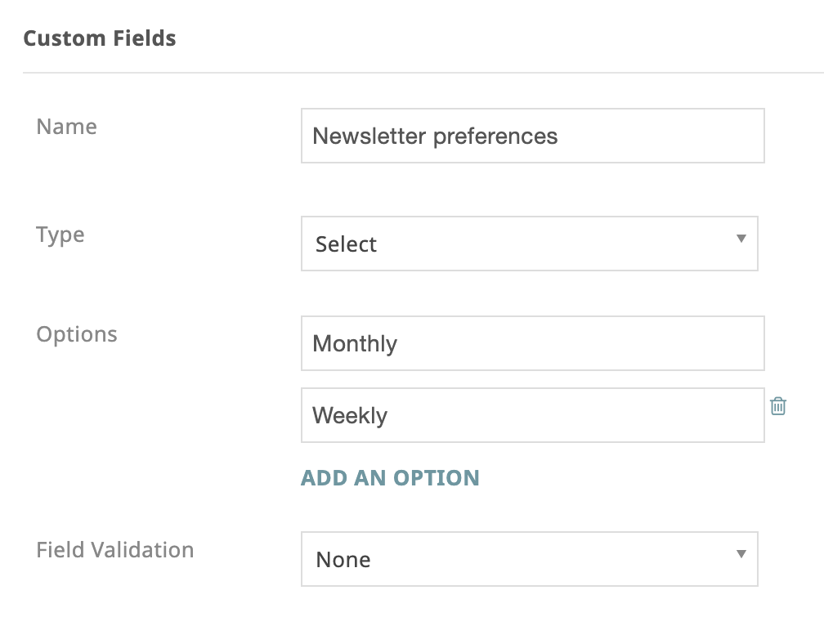Screen dimensions: 824x644
Task: Open the Type select box
Action: click(529, 244)
